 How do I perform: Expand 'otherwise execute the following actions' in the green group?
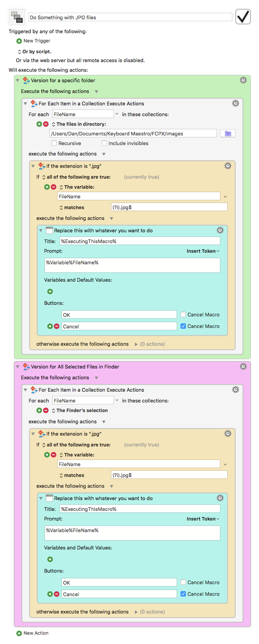[136, 344]
